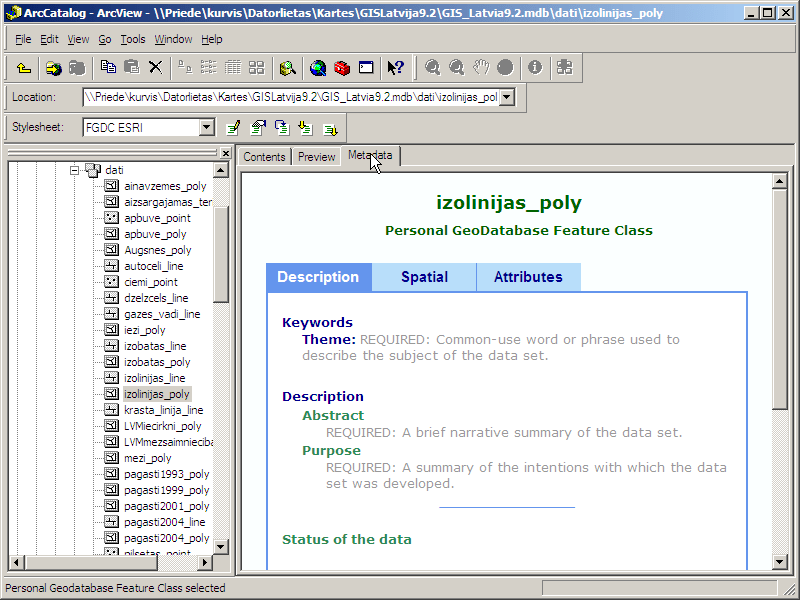The image size is (800, 600).
Task: Click into the Location path field
Action: point(290,97)
